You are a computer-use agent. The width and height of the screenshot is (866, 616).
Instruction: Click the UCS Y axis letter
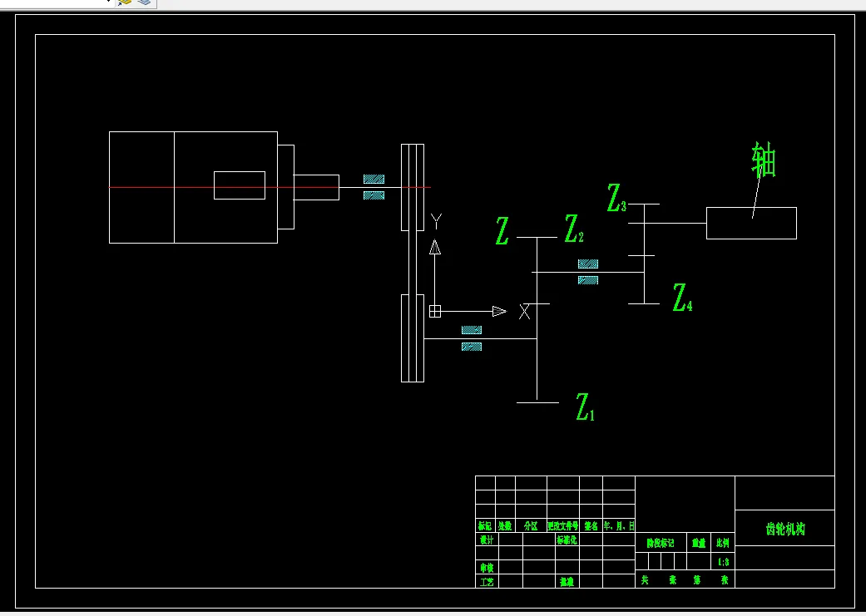click(436, 222)
